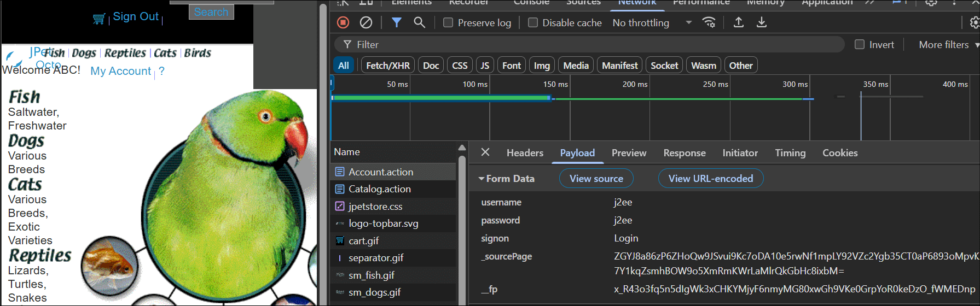Close the request details panel

point(485,152)
